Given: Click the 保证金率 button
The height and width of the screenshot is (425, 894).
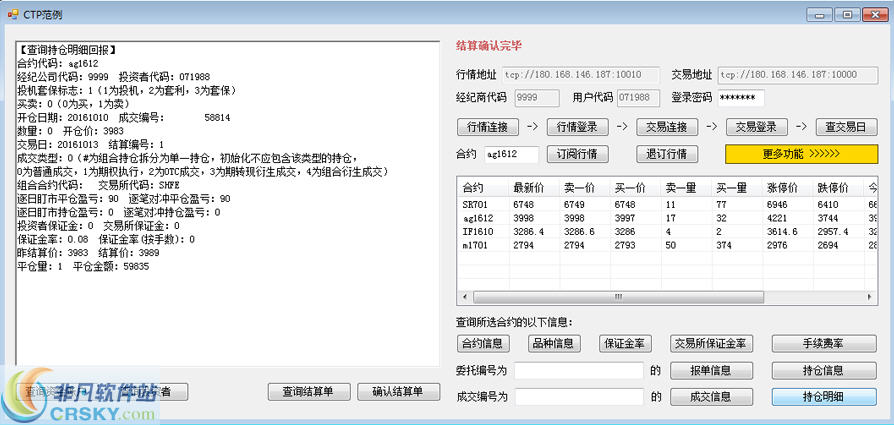Looking at the screenshot, I should tap(625, 343).
